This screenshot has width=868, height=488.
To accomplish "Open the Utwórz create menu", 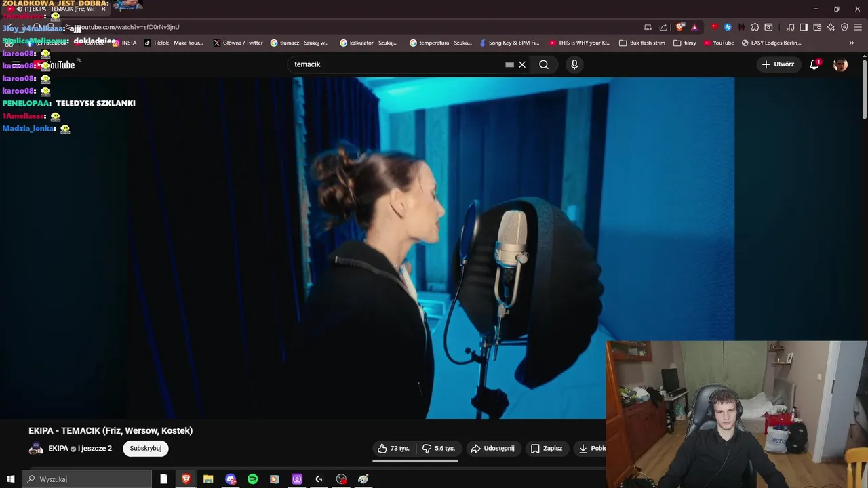I will pyautogui.click(x=778, y=64).
